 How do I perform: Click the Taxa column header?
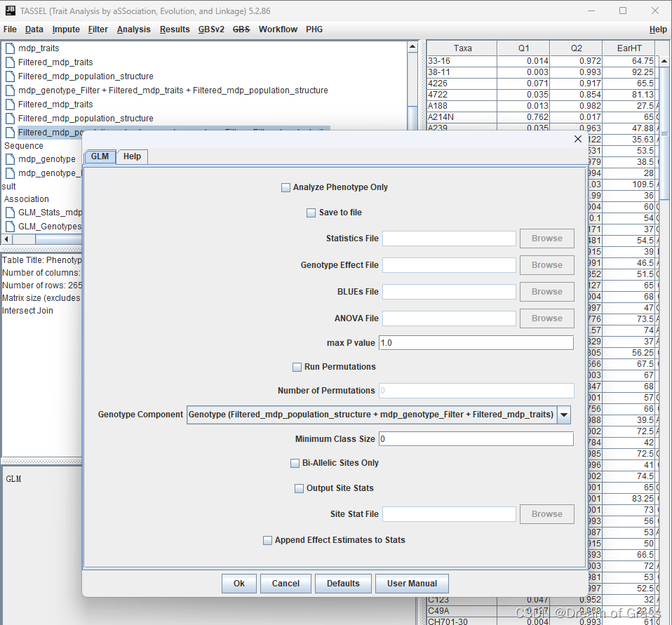click(x=462, y=48)
